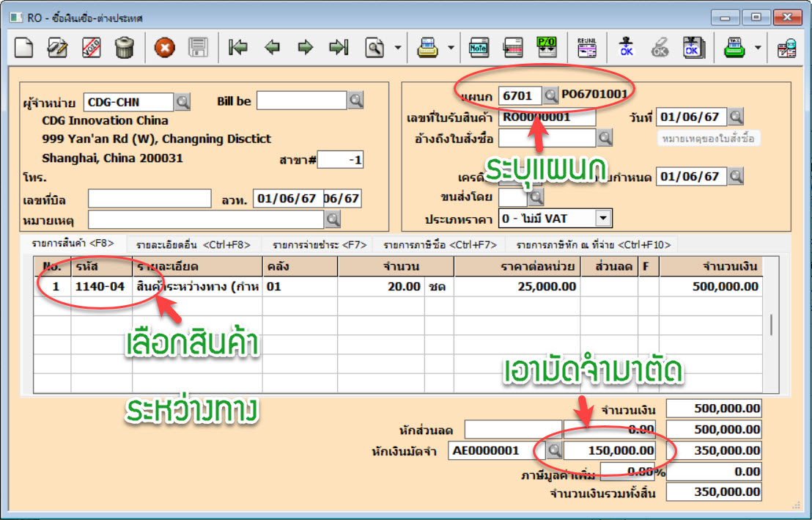Open the document search tool in the toolbar
Viewport: 812px width, 520px height.
pyautogui.click(x=374, y=48)
